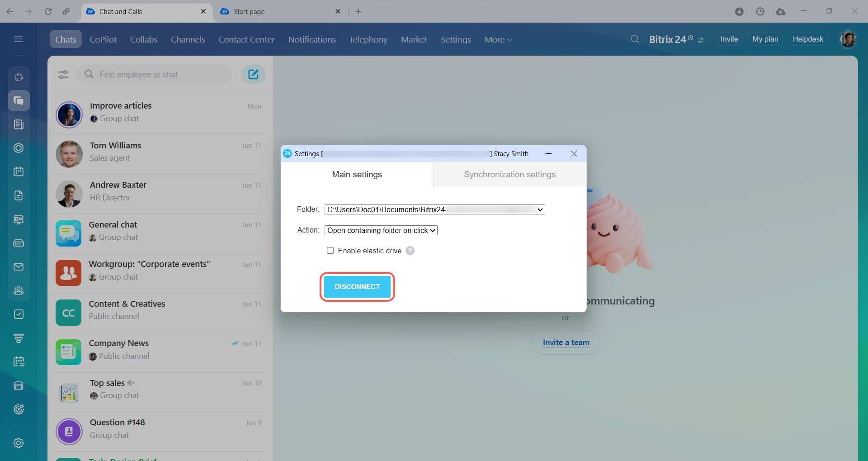Open the Tom Williams chat
868x461 pixels.
pos(158,152)
